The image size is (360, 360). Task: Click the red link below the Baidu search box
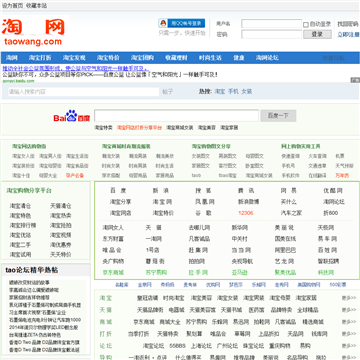pyautogui.click(x=139, y=128)
